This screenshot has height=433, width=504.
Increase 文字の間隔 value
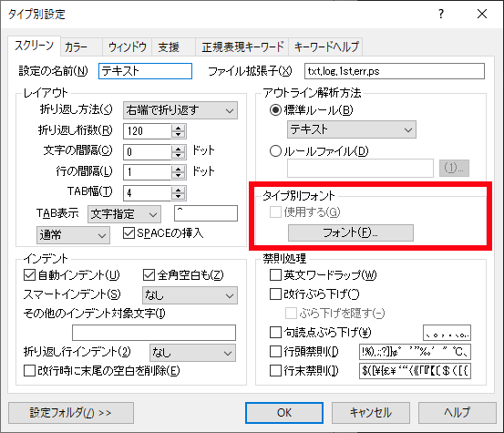pos(178,149)
